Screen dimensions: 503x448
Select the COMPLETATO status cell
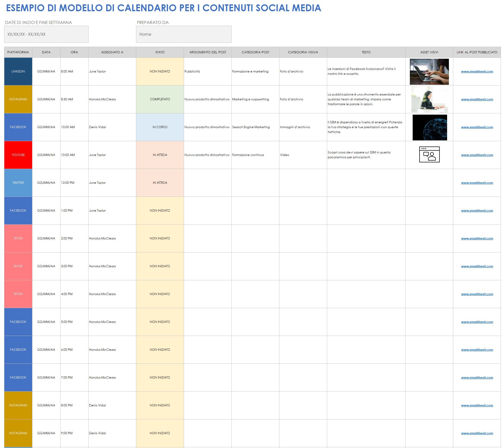point(160,99)
